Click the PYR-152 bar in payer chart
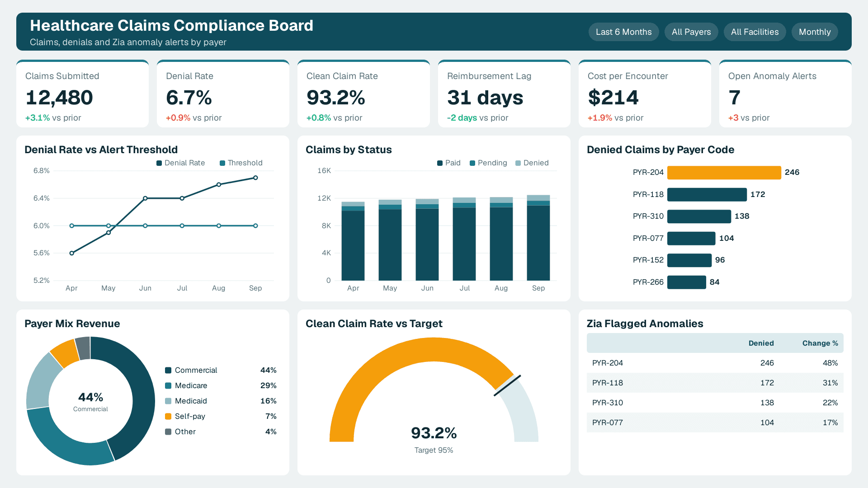The image size is (868, 488). click(689, 260)
